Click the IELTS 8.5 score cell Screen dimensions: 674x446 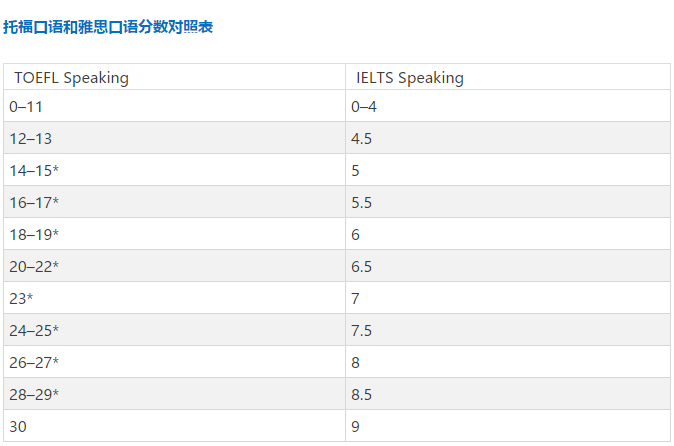click(x=361, y=394)
